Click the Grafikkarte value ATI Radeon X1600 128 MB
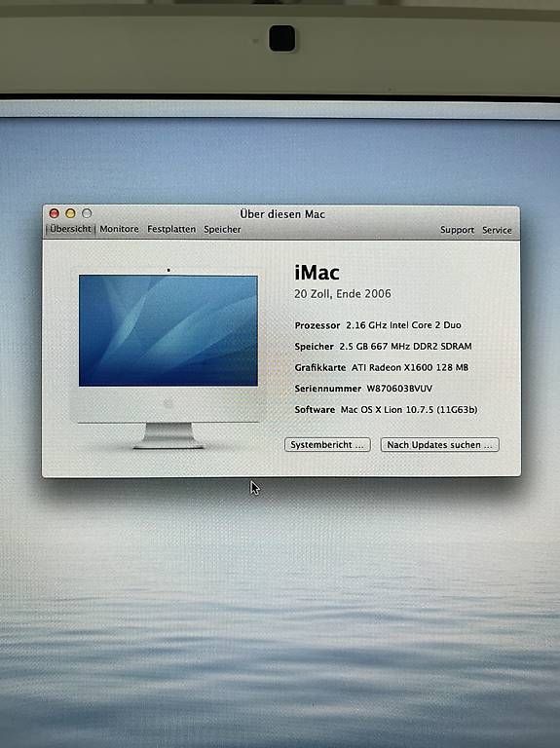Screen dimensions: 560x748 coord(410,367)
